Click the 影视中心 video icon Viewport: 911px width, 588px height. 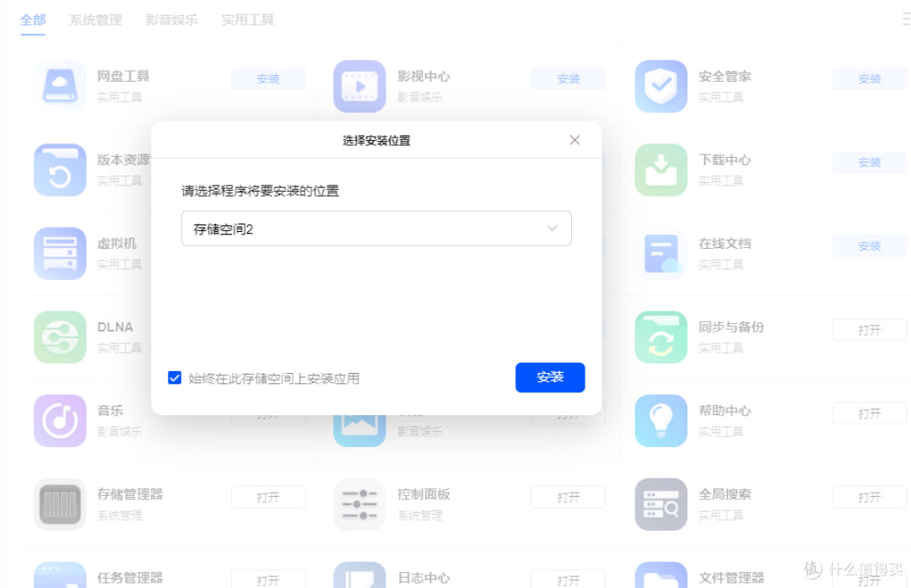point(359,86)
